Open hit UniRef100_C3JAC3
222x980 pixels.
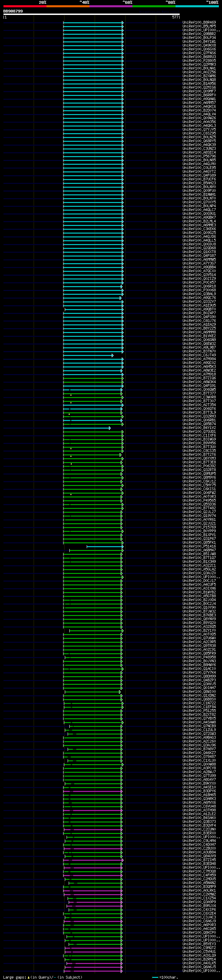(199, 917)
